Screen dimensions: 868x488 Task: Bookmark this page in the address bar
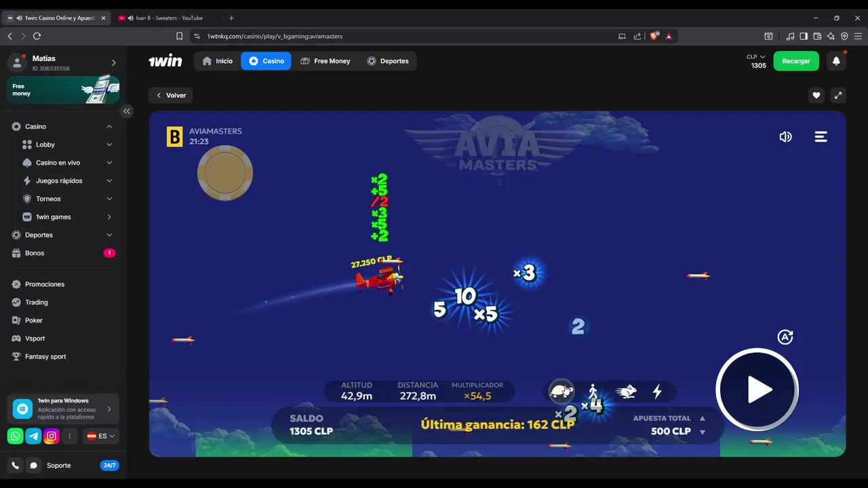point(179,36)
